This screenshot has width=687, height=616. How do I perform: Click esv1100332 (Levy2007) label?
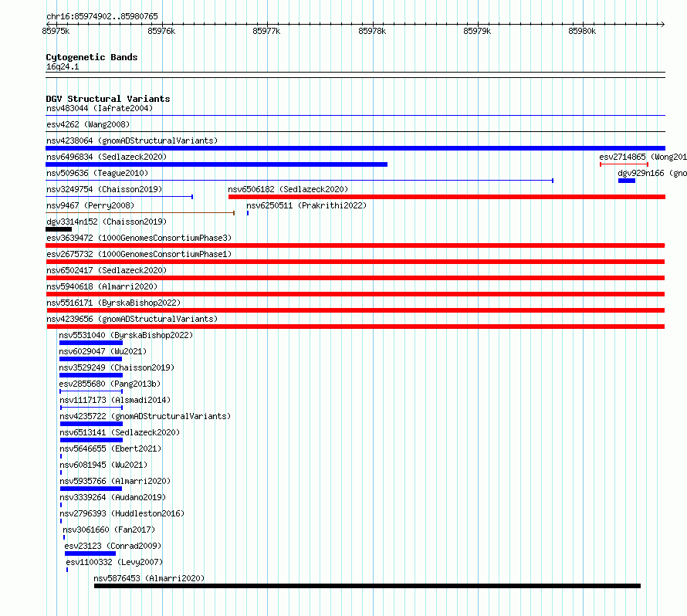(114, 562)
